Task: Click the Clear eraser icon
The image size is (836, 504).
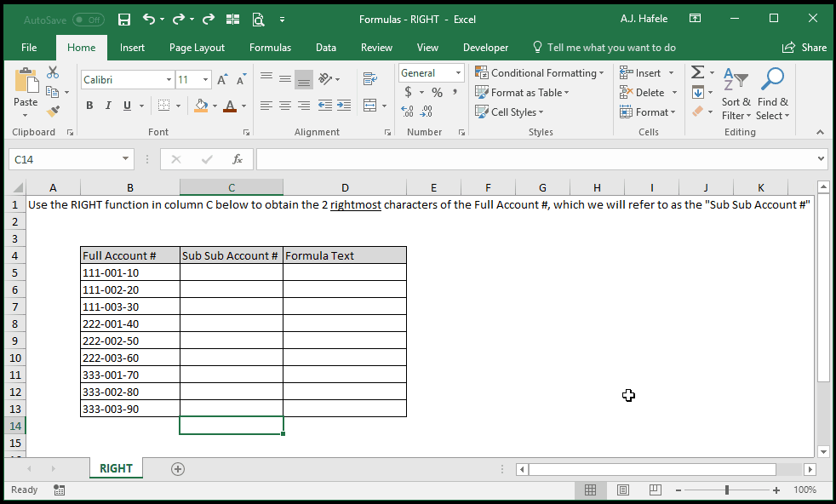Action: coord(698,112)
